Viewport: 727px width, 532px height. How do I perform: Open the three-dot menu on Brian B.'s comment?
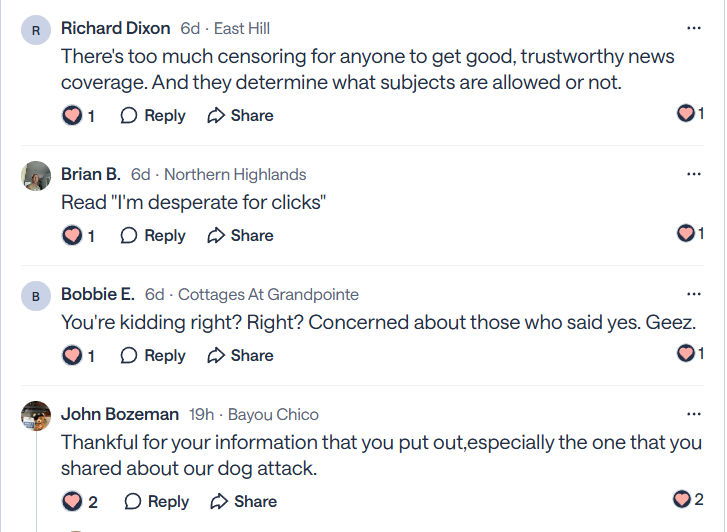click(x=694, y=174)
